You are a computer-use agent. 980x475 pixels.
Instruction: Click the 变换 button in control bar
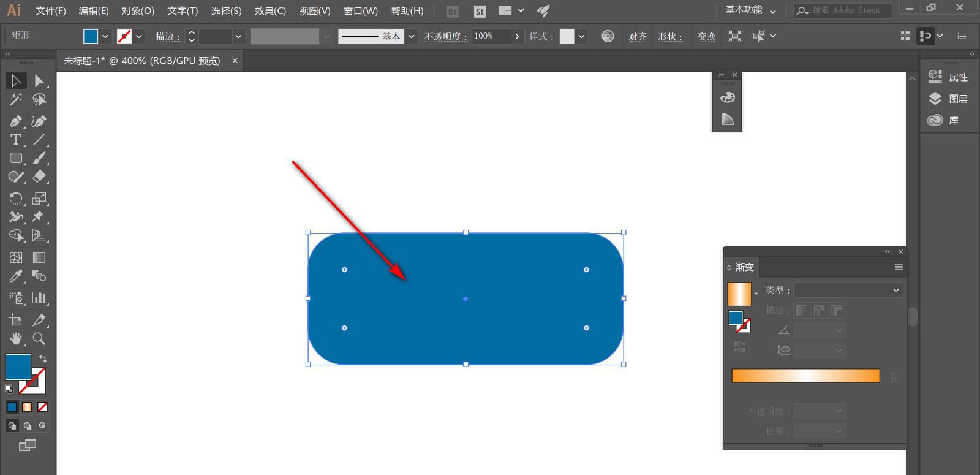706,36
